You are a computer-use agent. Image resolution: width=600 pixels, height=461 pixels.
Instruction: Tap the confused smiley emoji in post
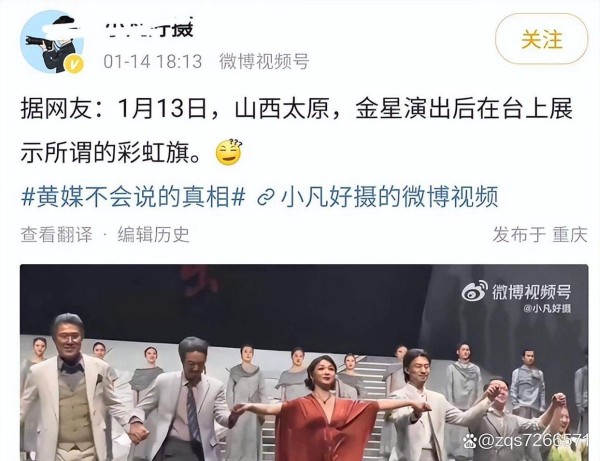[229, 152]
